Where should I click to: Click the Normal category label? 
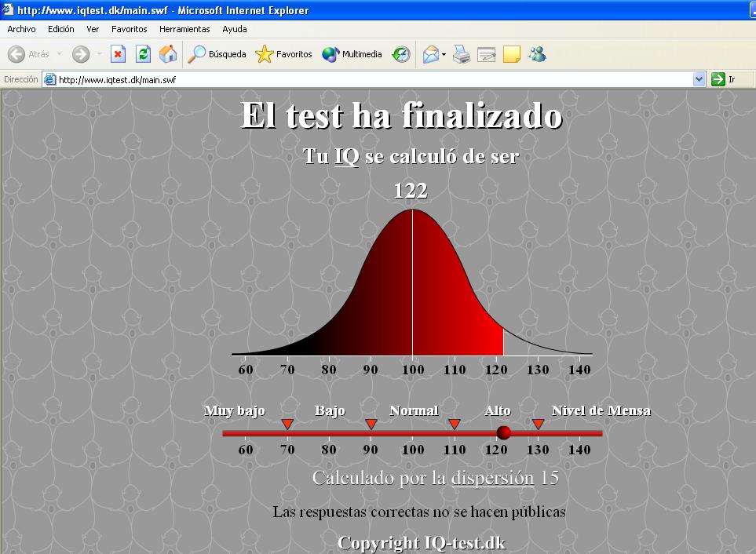click(x=414, y=410)
